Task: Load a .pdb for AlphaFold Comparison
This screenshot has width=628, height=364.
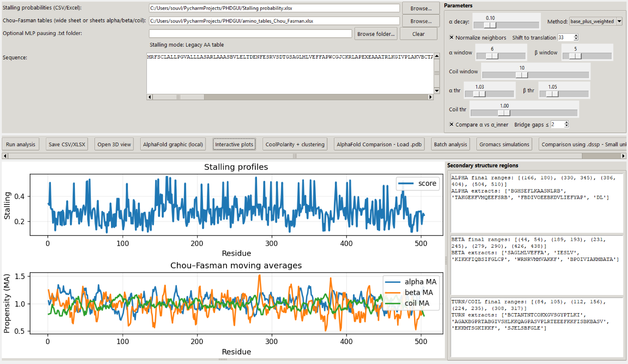Action: point(379,144)
